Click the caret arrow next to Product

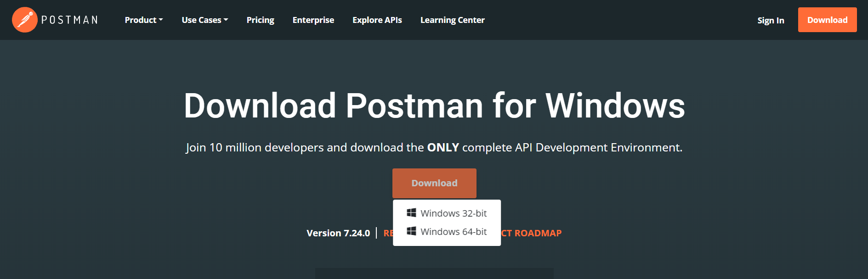[161, 20]
